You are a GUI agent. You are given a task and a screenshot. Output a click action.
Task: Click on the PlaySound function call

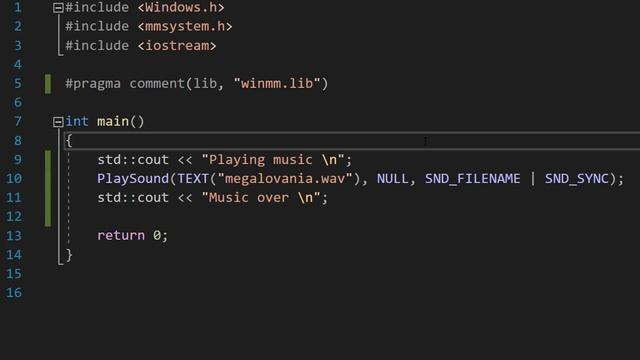[133, 178]
